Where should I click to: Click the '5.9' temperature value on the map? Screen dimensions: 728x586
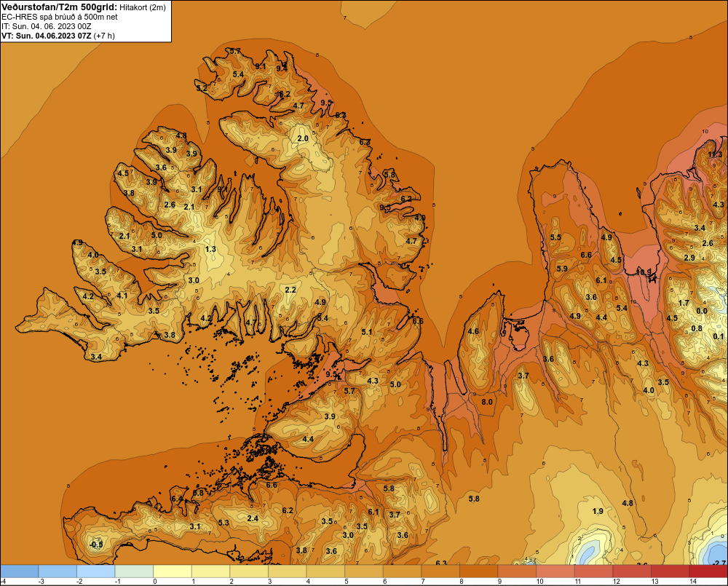click(x=562, y=269)
